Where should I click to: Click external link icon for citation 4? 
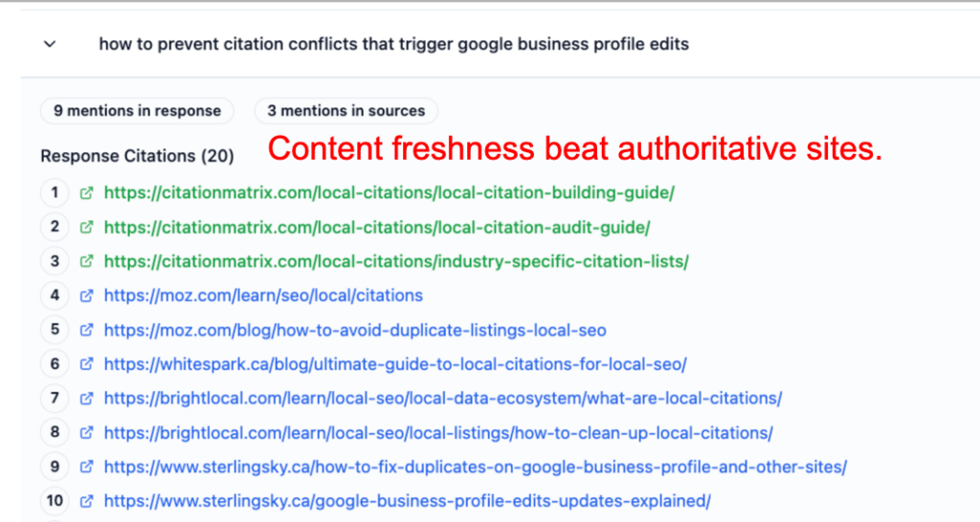86,296
